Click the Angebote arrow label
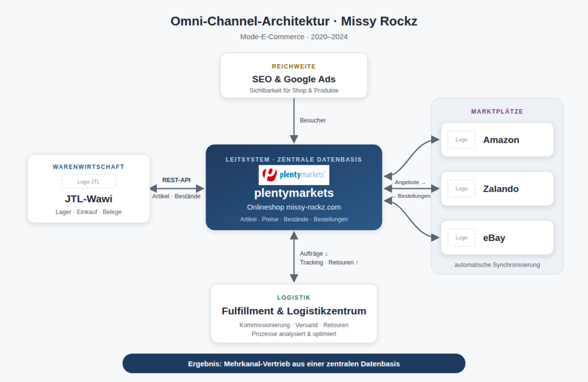Viewport: 588px width, 382px height. [410, 182]
